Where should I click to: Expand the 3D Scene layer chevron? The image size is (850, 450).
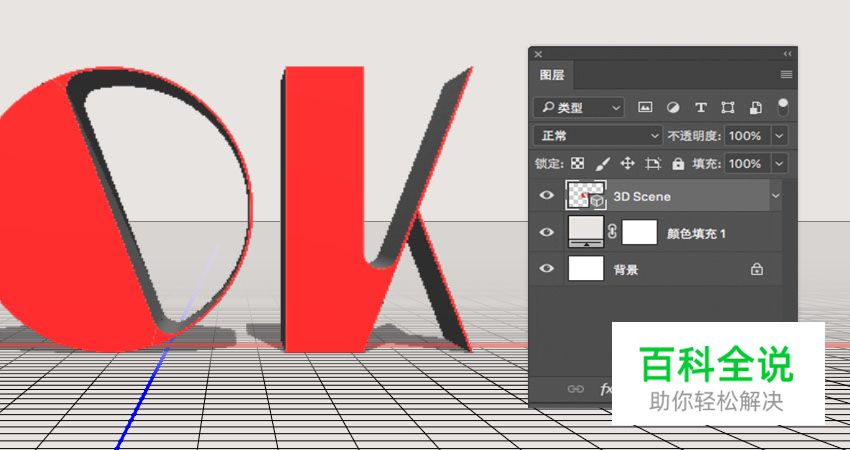(775, 196)
